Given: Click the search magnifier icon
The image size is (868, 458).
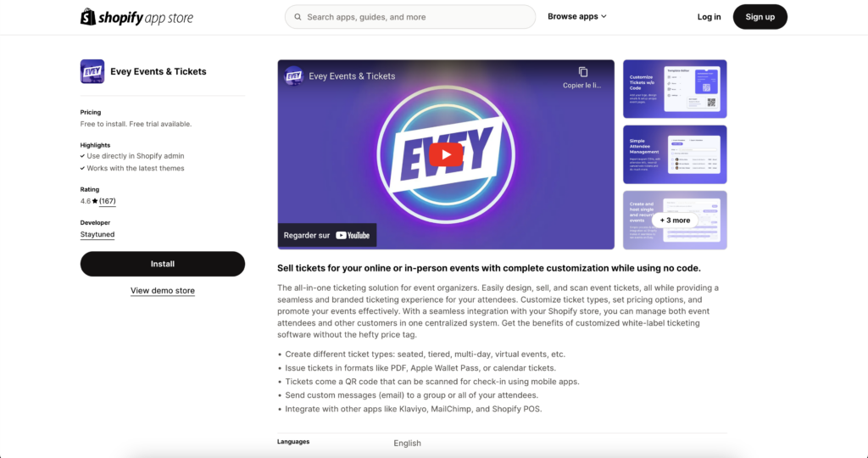Looking at the screenshot, I should (298, 17).
